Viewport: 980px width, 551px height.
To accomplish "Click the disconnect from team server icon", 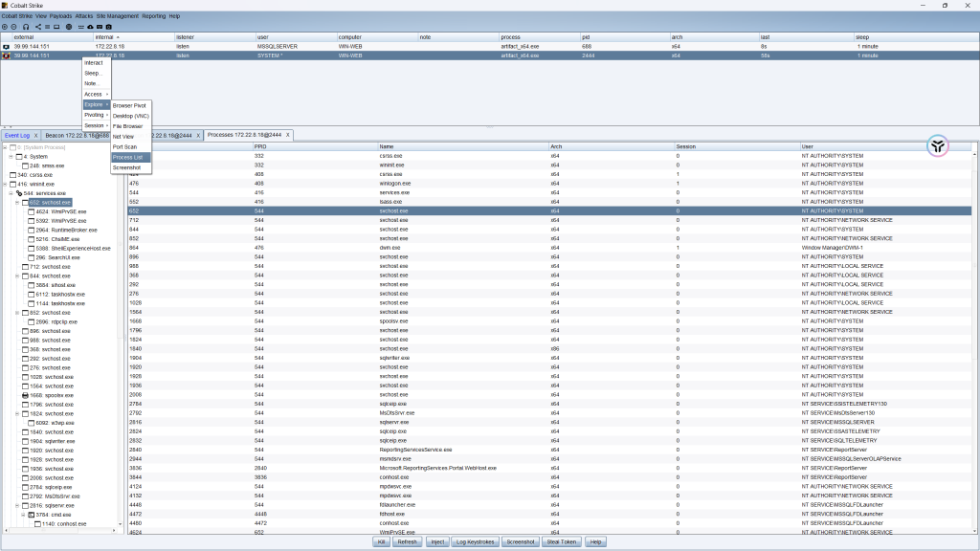I will point(13,27).
